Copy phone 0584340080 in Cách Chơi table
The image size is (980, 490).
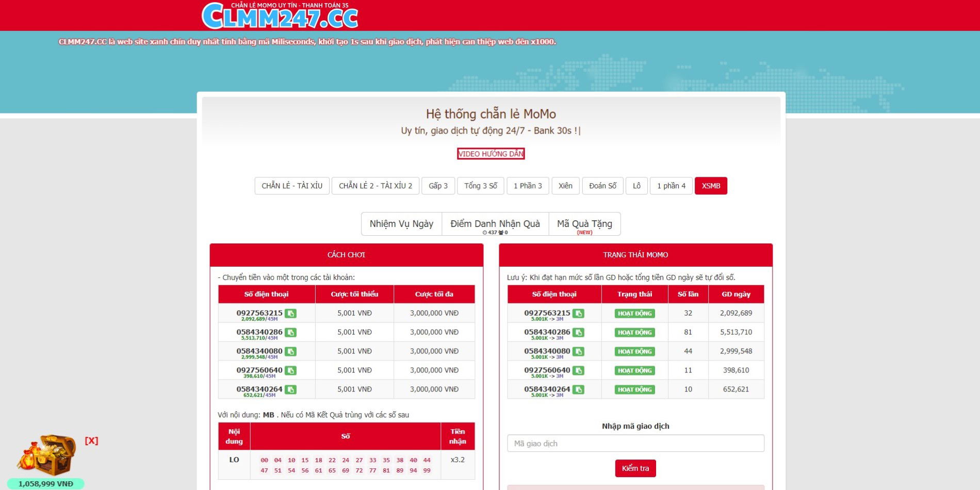point(290,351)
